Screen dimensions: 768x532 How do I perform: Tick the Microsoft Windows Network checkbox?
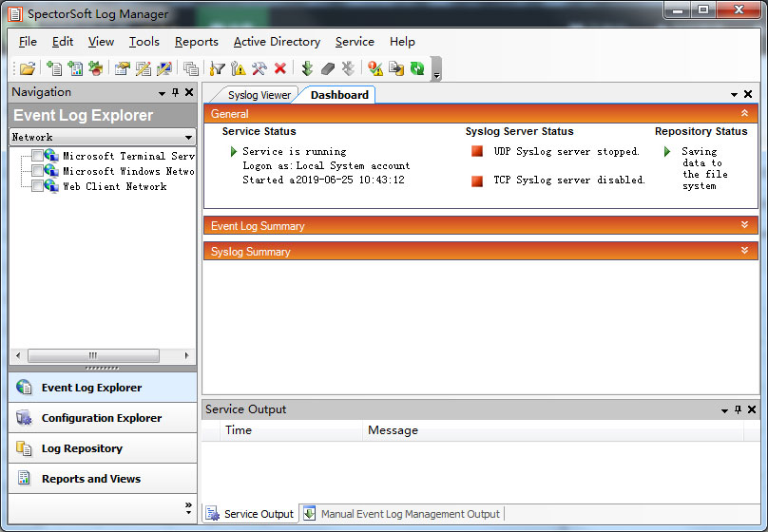(38, 171)
